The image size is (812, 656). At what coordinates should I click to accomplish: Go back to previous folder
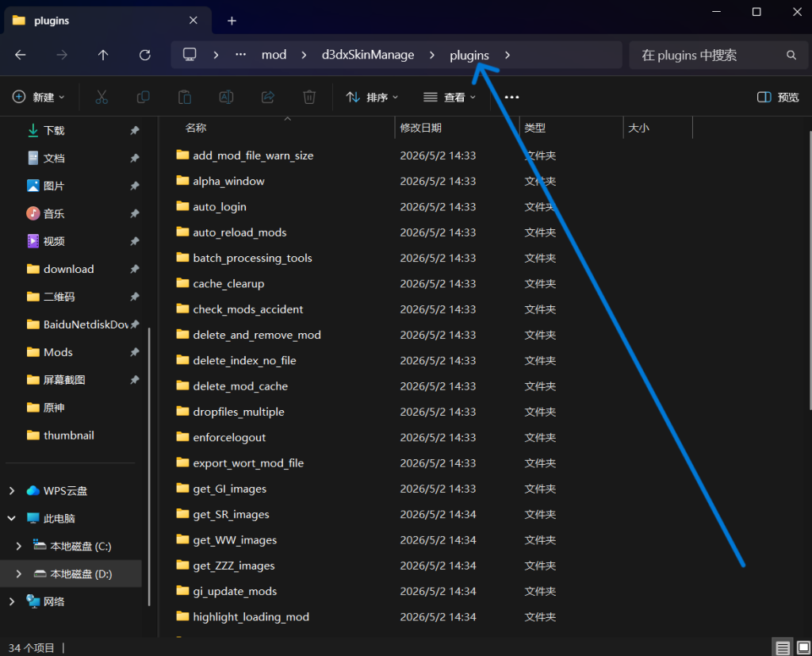click(20, 55)
